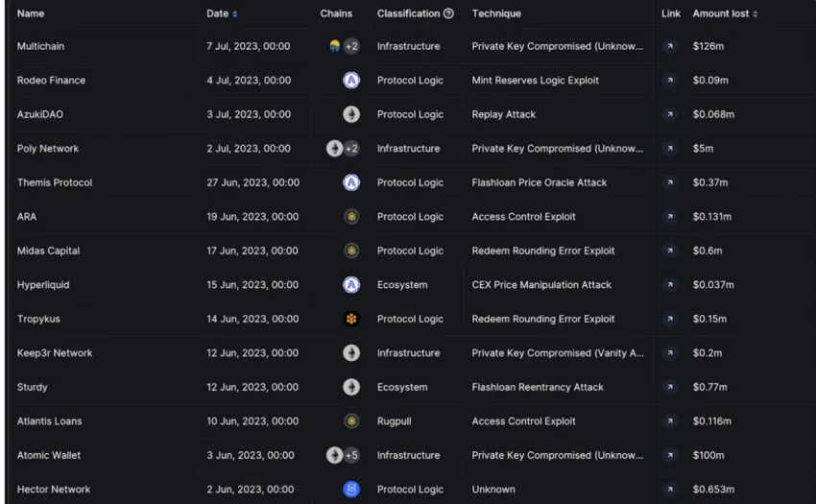Expand the +5 chains badge for Atomic Wallet
Screen dimensions: 816x504
pyautogui.click(x=351, y=455)
